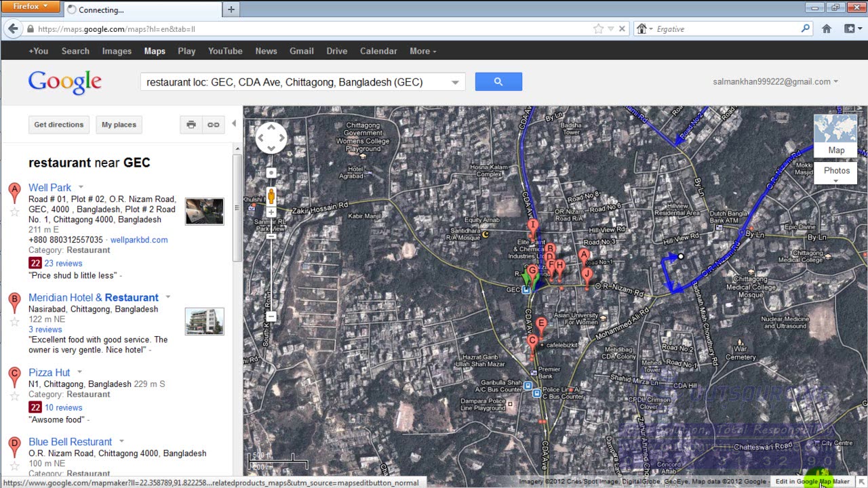Open Drive from Google bar
Viewport: 868px width, 488px height.
[336, 51]
